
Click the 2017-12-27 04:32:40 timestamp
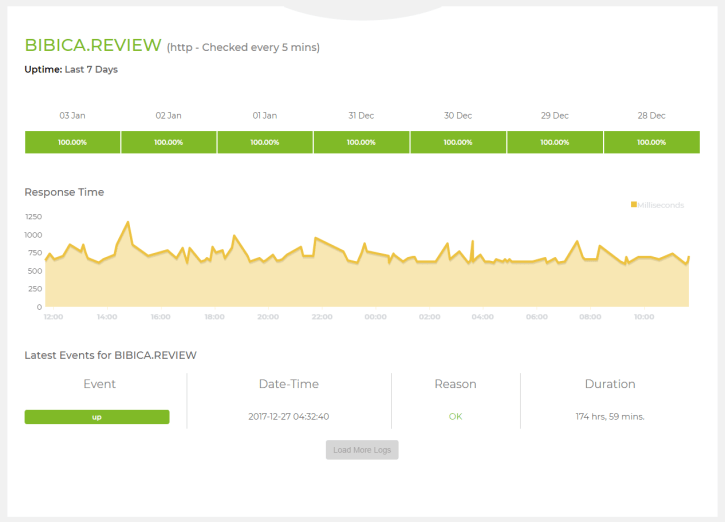(288, 417)
